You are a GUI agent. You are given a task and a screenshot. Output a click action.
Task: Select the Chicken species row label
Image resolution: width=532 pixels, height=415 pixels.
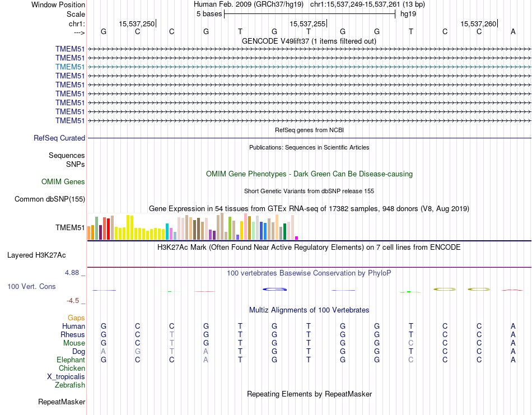[72, 368]
